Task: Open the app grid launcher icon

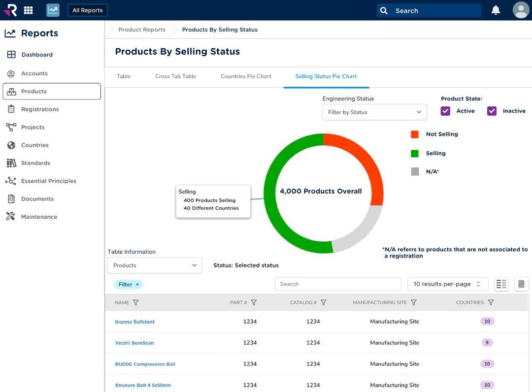Action: [28, 10]
